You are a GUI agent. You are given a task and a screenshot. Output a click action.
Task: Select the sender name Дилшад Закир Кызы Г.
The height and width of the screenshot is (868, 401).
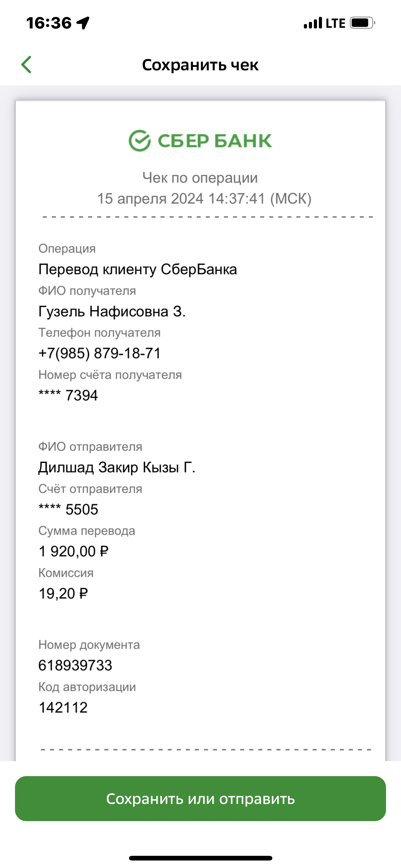pos(118,468)
